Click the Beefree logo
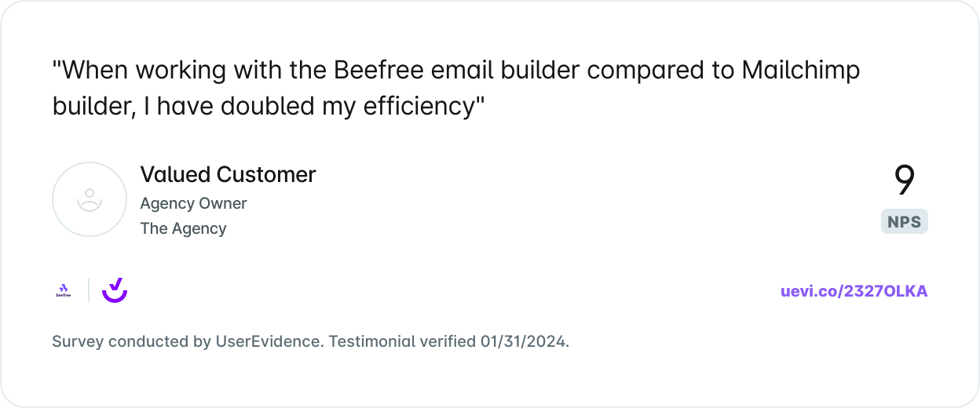Image resolution: width=980 pixels, height=408 pixels. pos(64,290)
